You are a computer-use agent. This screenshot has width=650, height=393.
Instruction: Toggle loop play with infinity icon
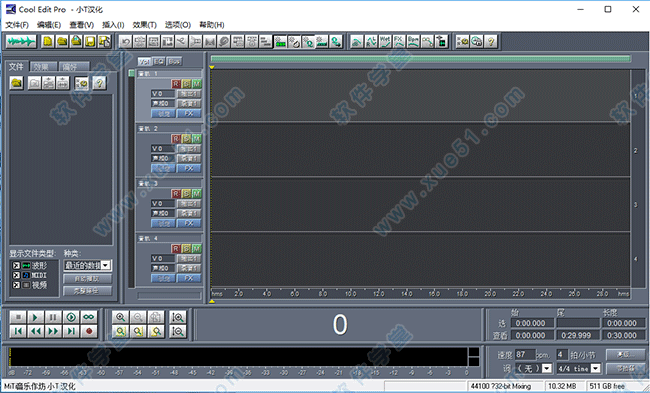(x=89, y=317)
